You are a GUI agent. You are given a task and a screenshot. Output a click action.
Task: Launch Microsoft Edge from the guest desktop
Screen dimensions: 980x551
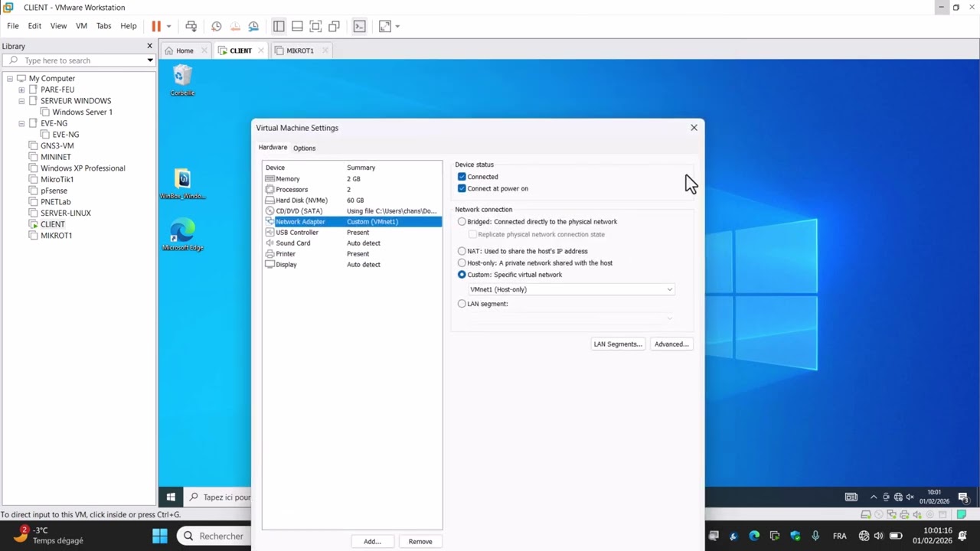[182, 235]
